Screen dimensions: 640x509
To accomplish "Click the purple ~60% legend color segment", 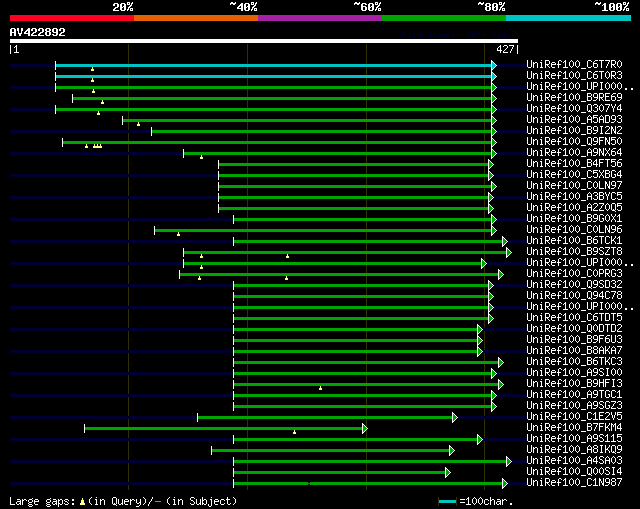I will coord(320,18).
